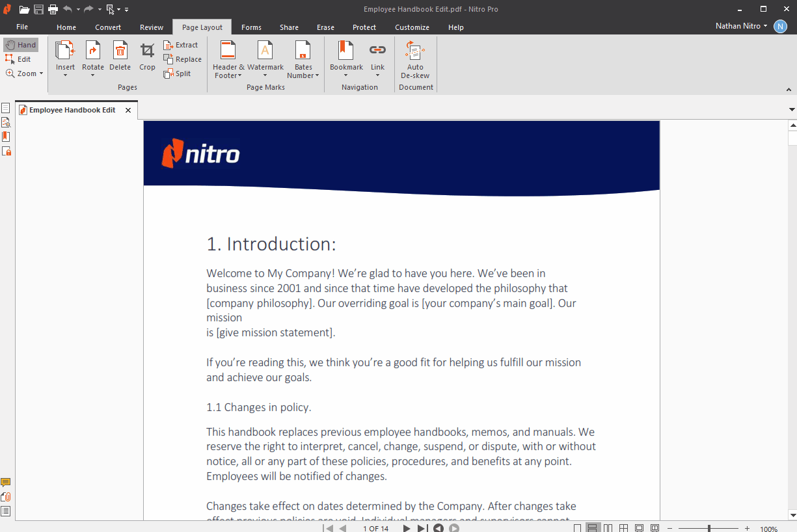Close the Employee Handbook Edit document tab
This screenshot has width=797, height=532.
click(x=128, y=110)
